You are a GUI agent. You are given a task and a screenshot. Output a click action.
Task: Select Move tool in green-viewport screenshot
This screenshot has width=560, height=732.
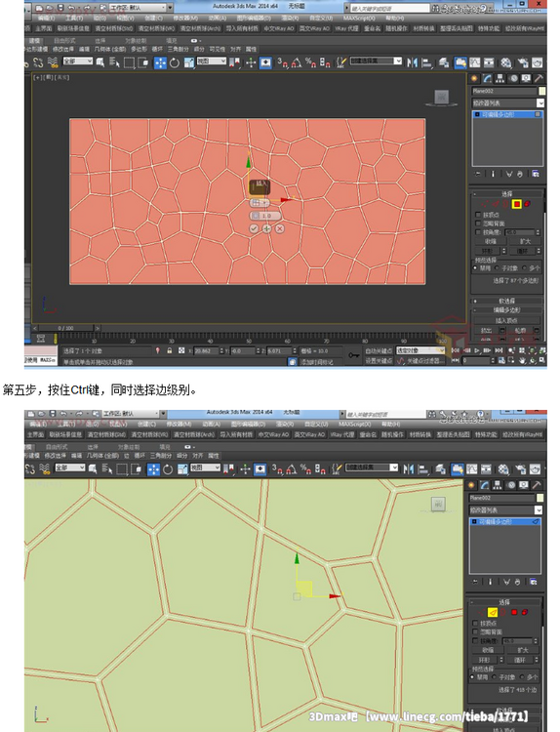tap(153, 469)
